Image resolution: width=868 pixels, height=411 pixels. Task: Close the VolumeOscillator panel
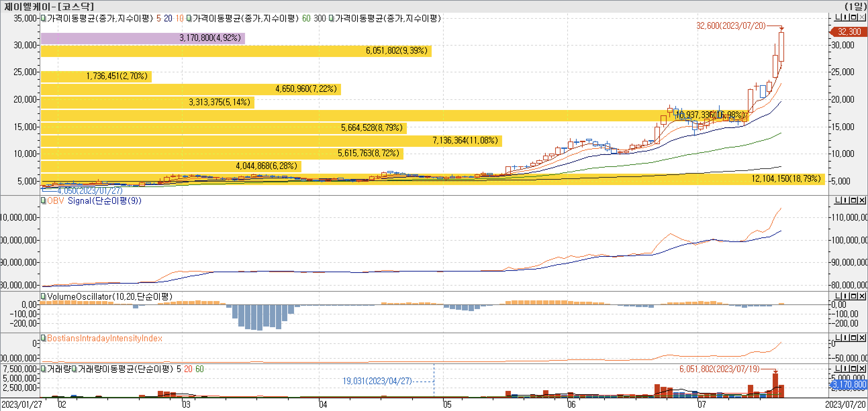[x=862, y=296]
